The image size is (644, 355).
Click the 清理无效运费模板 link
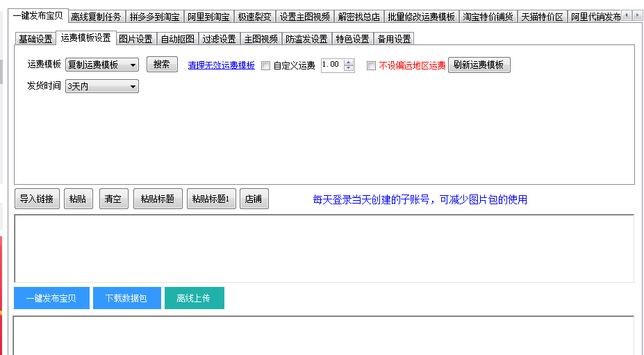click(x=222, y=65)
